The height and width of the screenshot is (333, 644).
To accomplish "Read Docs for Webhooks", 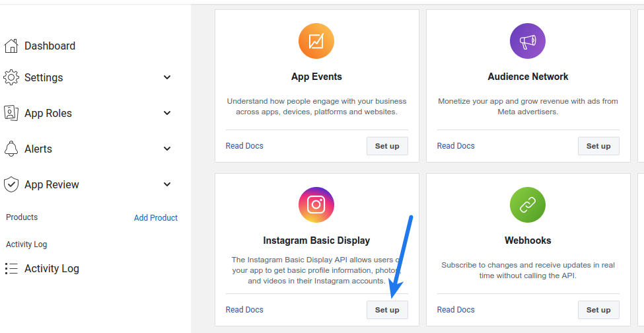I will coord(456,310).
